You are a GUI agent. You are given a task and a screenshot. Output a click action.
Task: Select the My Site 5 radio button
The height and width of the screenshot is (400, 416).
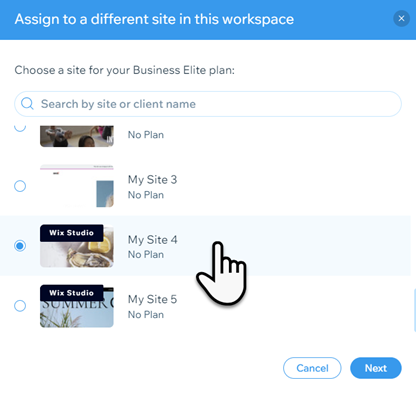[20, 306]
